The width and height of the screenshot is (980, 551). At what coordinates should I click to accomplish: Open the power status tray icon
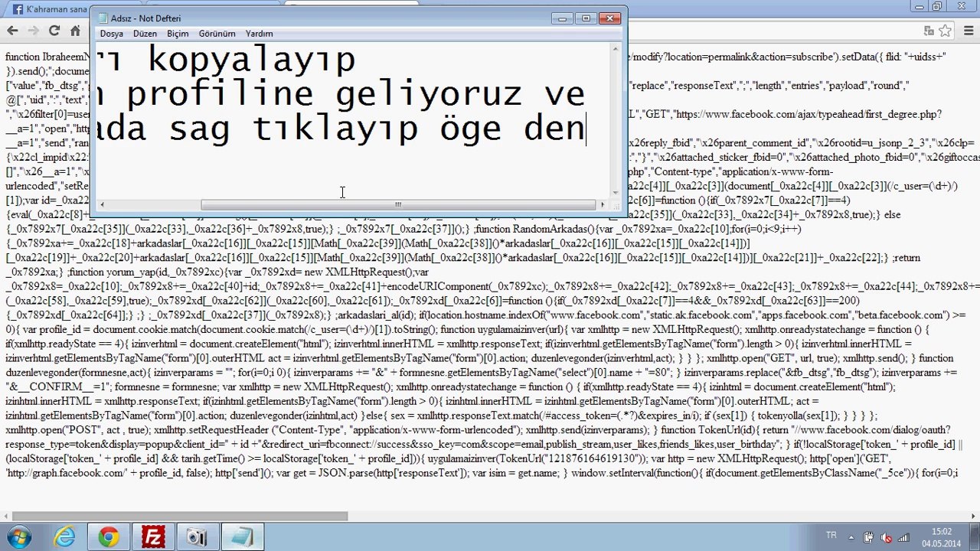(870, 537)
